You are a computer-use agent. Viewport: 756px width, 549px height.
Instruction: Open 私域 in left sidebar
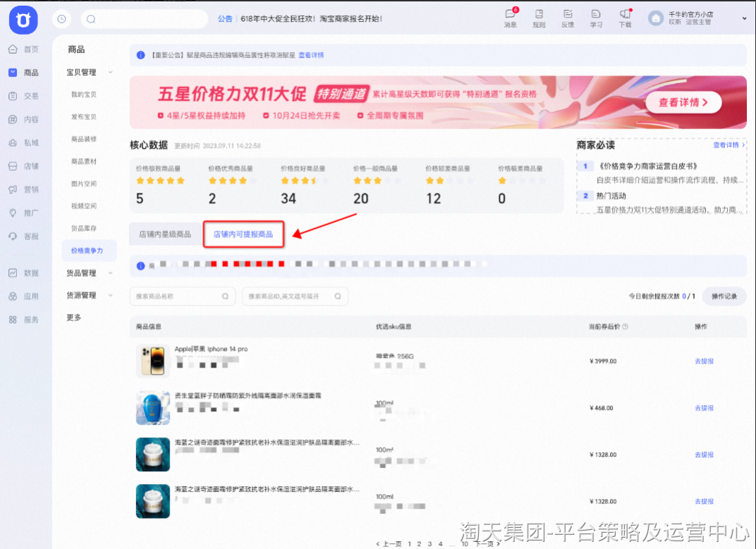point(24,143)
